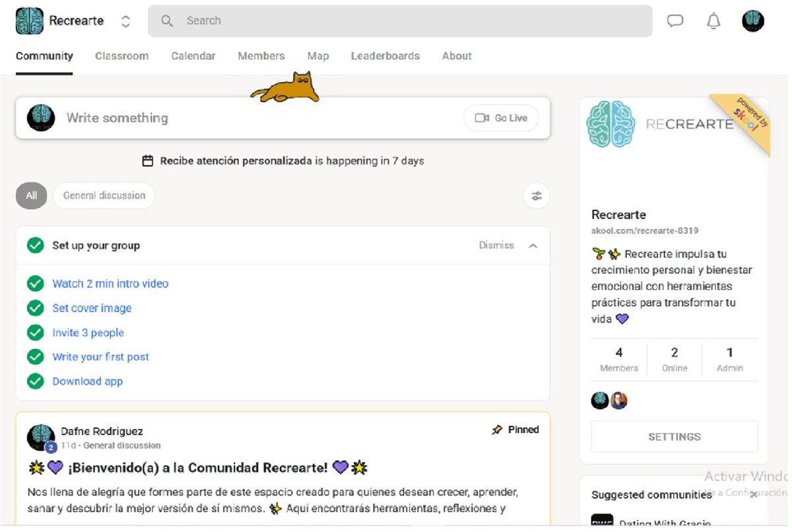Screen dimensions: 792x532
Task: Open the Download app link
Action: point(87,382)
